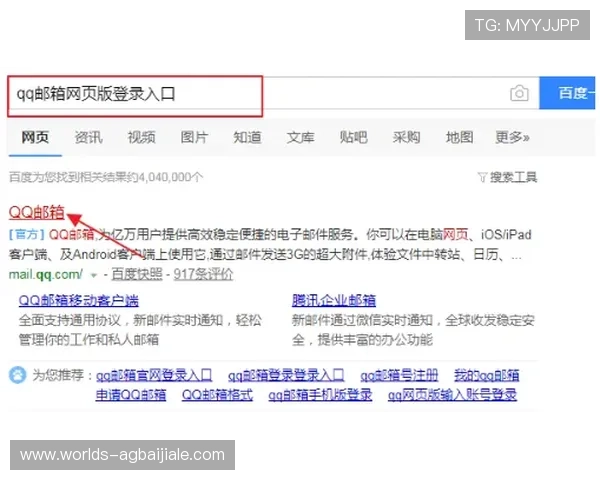600x480 pixels.
Task: Switch to the 资讯 tab
Action: (x=88, y=137)
